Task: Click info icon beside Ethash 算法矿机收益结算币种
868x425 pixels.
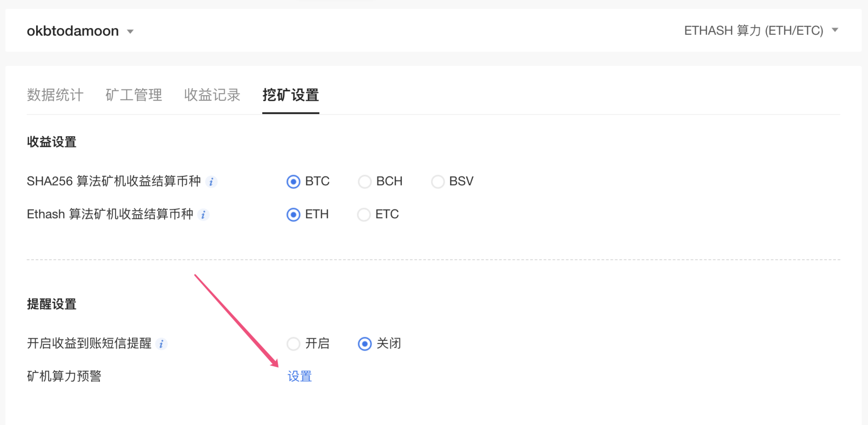Action: [x=203, y=215]
